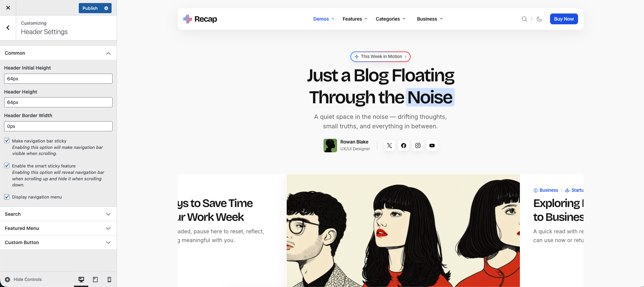Open the Categories navigation menu
Screen dimensions: 644x287
(390, 19)
